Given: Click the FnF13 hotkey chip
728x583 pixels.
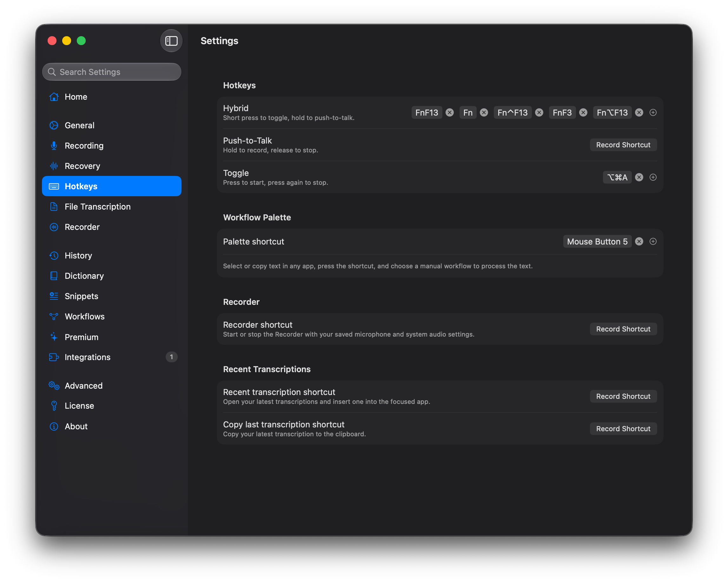Looking at the screenshot, I should click(427, 112).
